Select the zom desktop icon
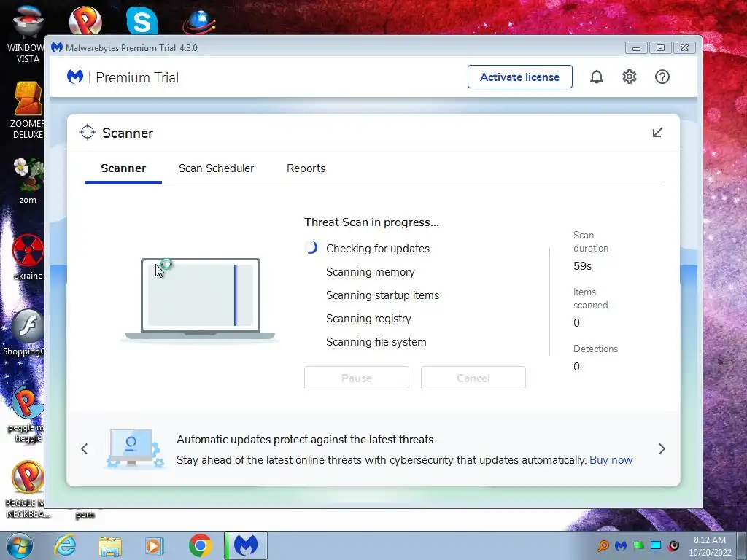Image resolution: width=747 pixels, height=560 pixels. [x=28, y=181]
